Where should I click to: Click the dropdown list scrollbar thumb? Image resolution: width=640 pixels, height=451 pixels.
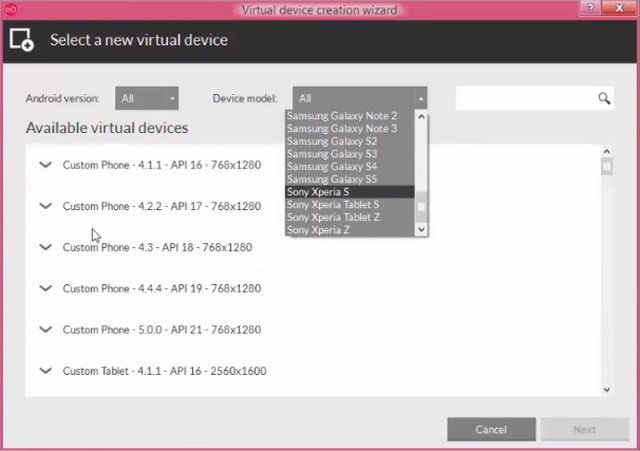click(421, 207)
